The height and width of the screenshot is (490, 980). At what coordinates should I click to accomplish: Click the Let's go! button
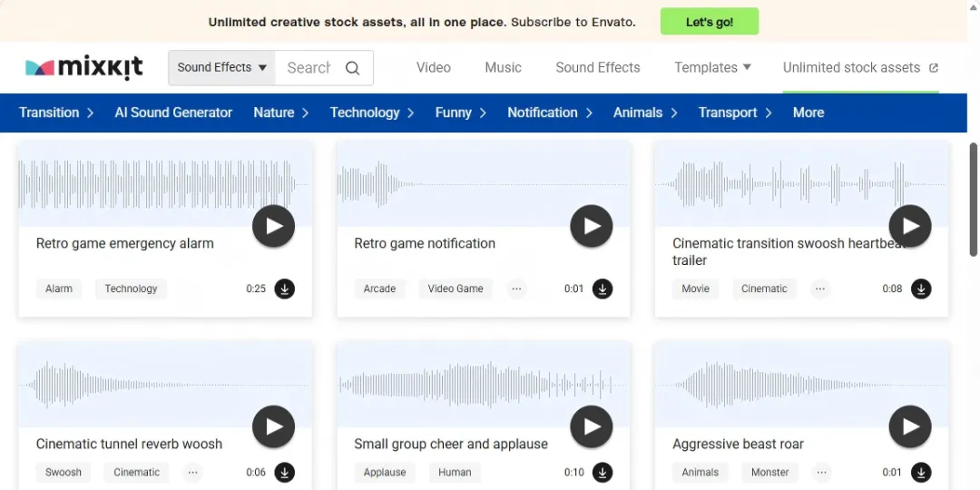click(710, 22)
